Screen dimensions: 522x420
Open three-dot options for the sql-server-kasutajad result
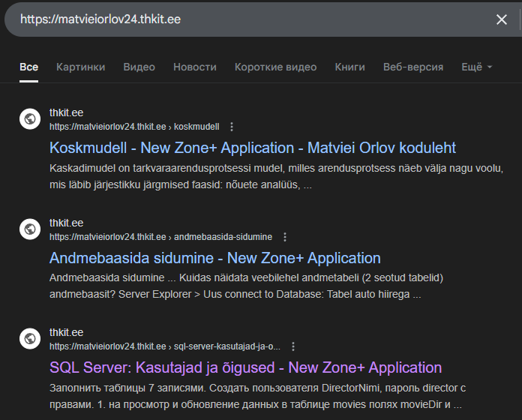click(x=293, y=346)
